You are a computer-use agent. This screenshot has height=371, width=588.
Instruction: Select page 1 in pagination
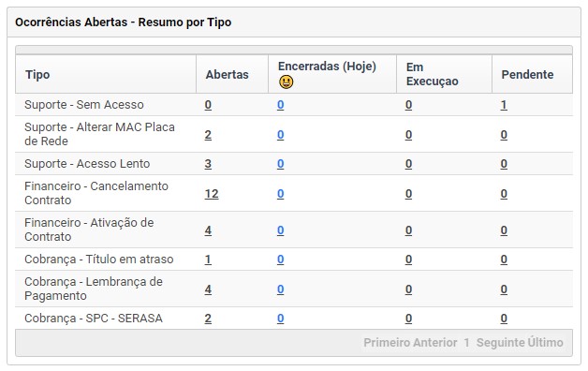(466, 343)
